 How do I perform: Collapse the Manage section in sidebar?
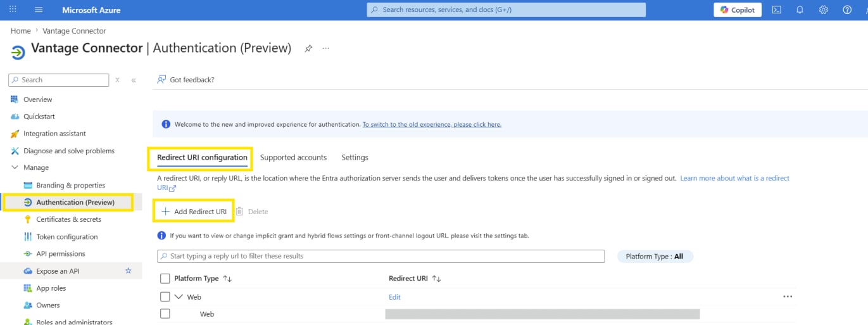[x=15, y=167]
